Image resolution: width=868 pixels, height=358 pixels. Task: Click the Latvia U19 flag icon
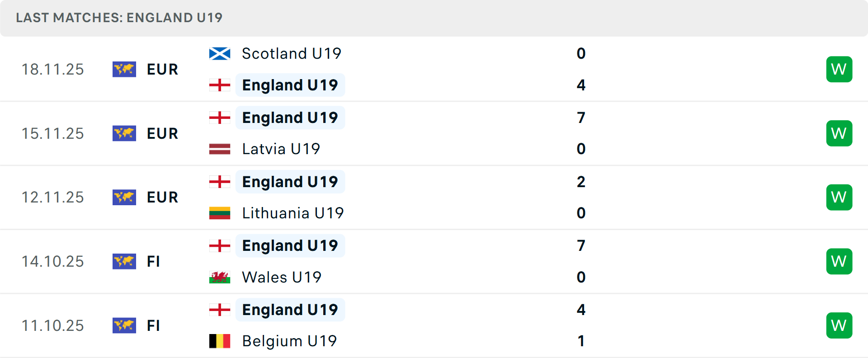(x=220, y=149)
